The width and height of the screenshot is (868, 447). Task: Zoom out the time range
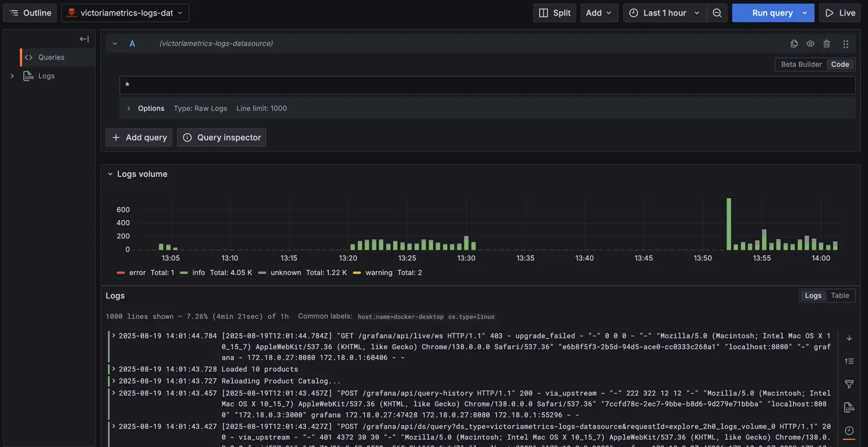tap(717, 13)
